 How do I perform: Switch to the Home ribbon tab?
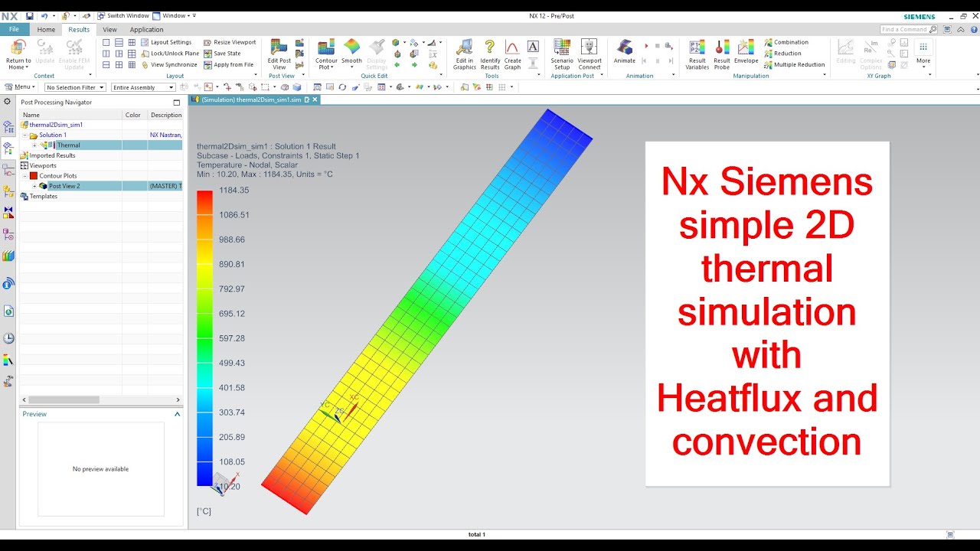[46, 30]
